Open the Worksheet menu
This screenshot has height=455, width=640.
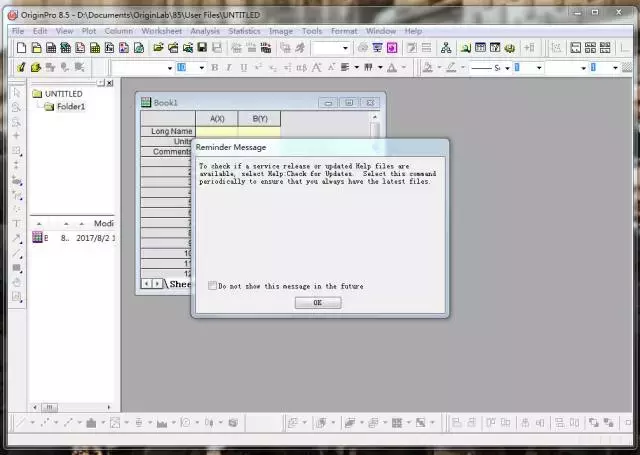162,31
